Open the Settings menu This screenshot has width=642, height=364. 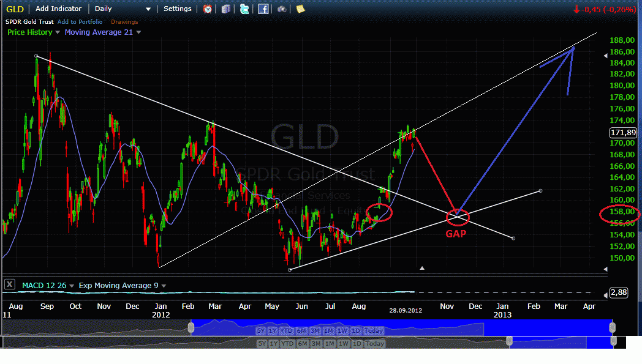(177, 9)
